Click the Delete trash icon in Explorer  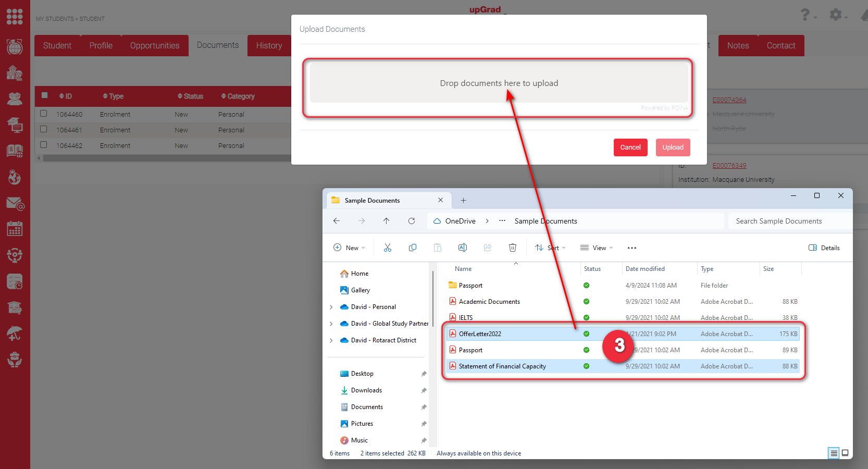click(x=512, y=248)
